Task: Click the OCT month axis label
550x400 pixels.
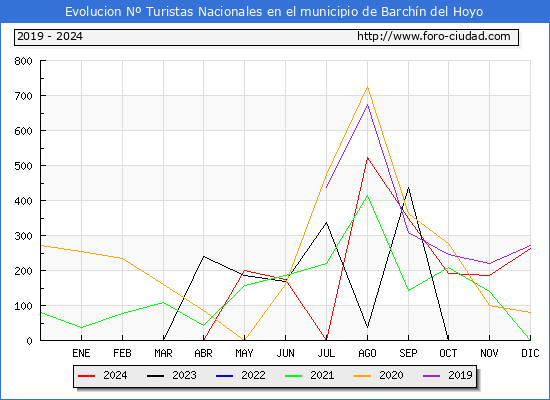Action: (x=448, y=353)
